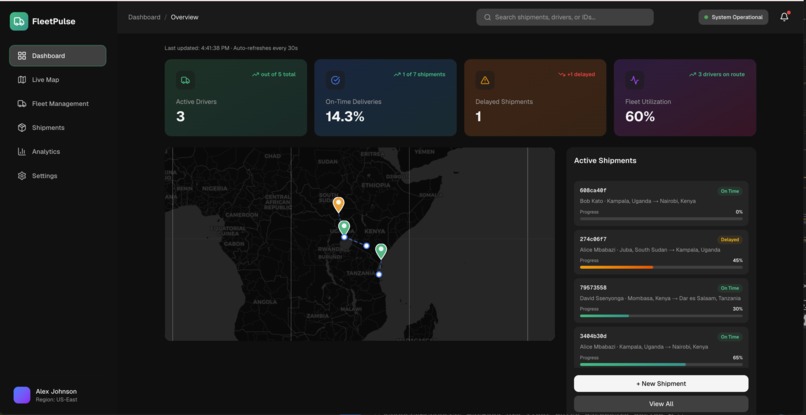The image size is (806, 415).
Task: Select the green map pin near Kenya coast
Action: pos(381,251)
